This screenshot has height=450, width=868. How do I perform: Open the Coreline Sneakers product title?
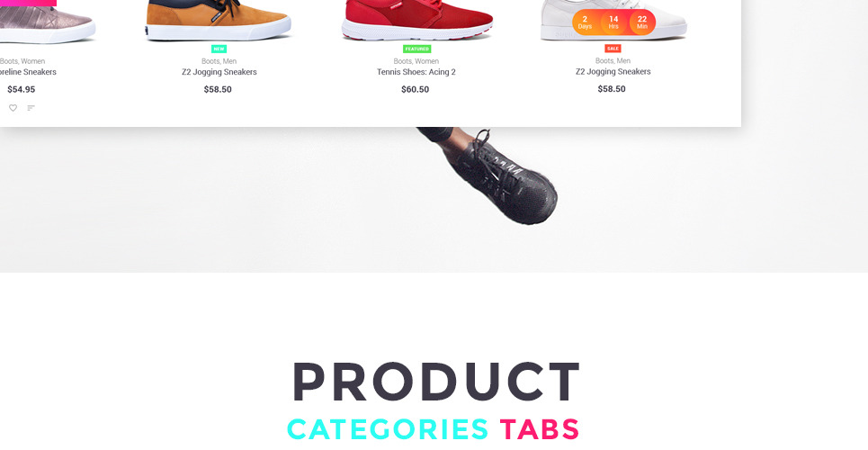click(28, 72)
